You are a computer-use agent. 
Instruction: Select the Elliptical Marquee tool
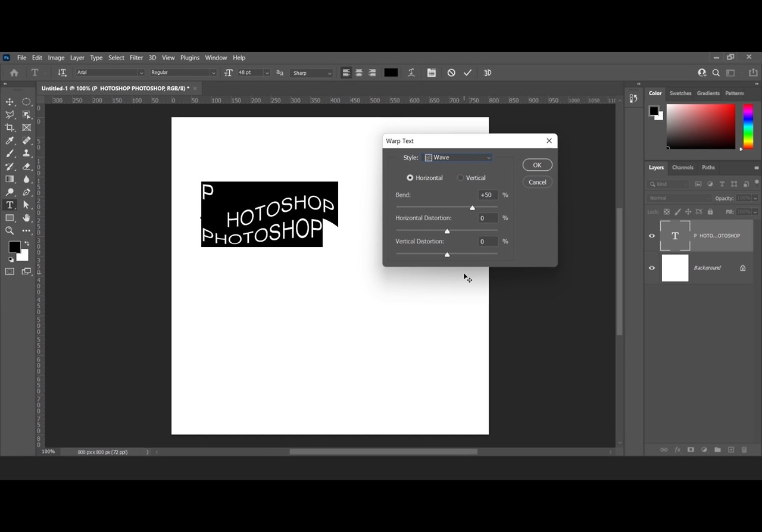point(27,102)
